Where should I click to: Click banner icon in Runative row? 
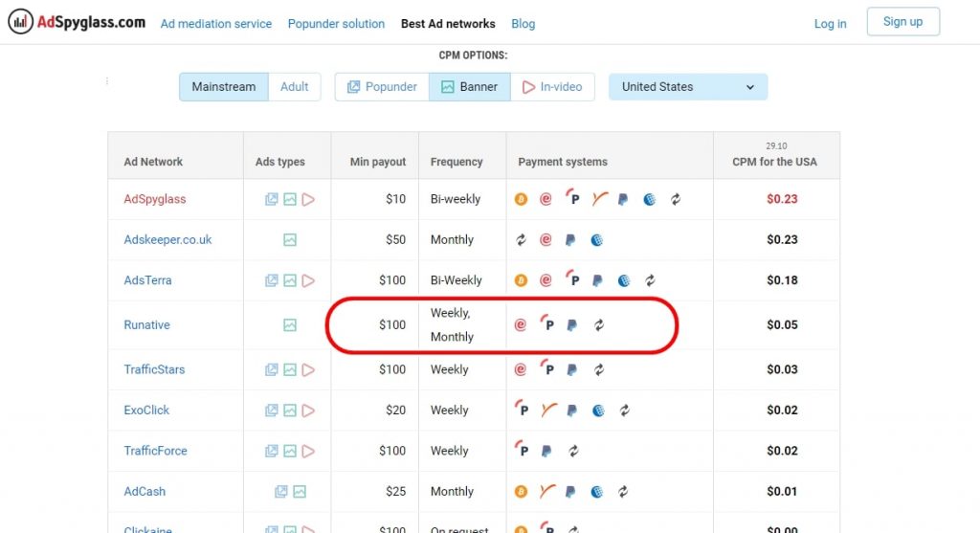pos(290,325)
